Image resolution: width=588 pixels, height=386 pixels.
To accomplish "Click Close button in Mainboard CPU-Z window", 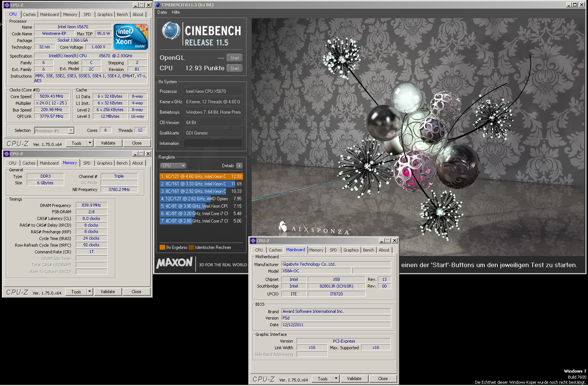I will click(383, 379).
